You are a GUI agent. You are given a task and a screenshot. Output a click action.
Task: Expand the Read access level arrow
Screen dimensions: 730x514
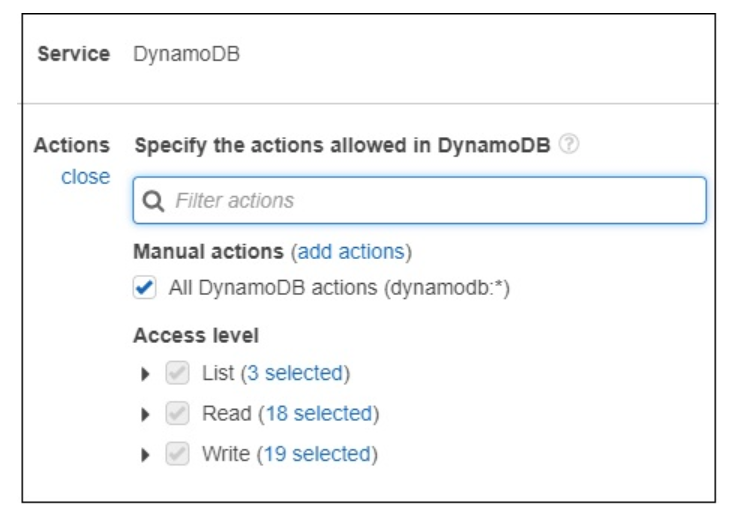(145, 414)
